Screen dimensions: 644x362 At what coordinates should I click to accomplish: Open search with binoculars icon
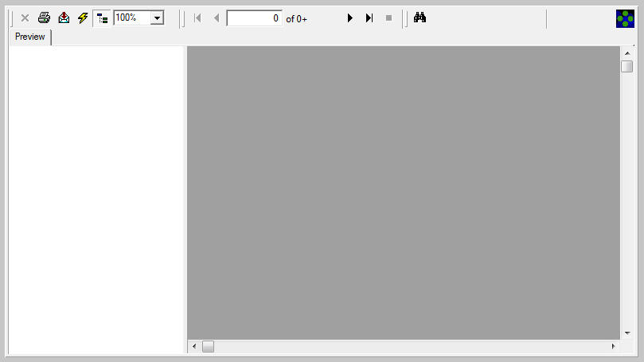pos(420,18)
